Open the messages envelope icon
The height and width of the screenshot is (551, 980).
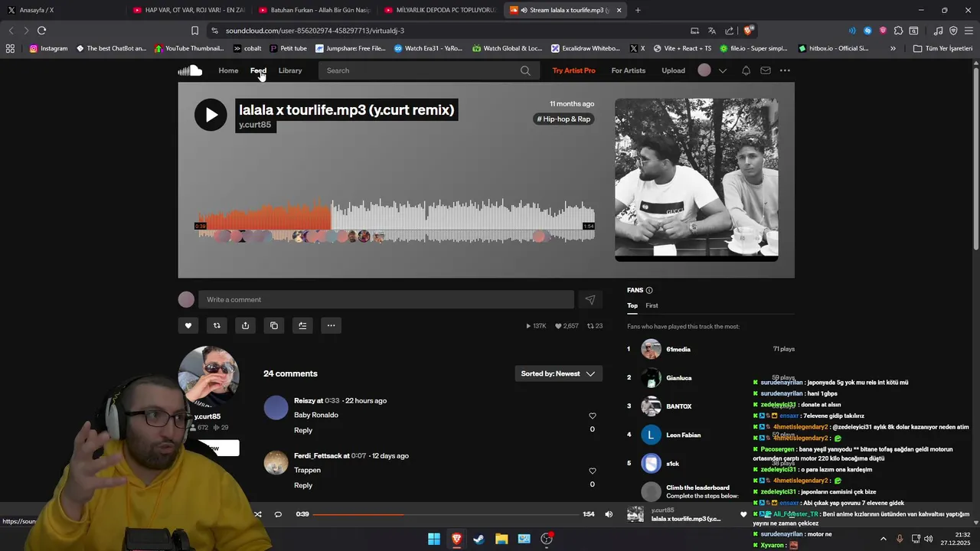pyautogui.click(x=765, y=70)
